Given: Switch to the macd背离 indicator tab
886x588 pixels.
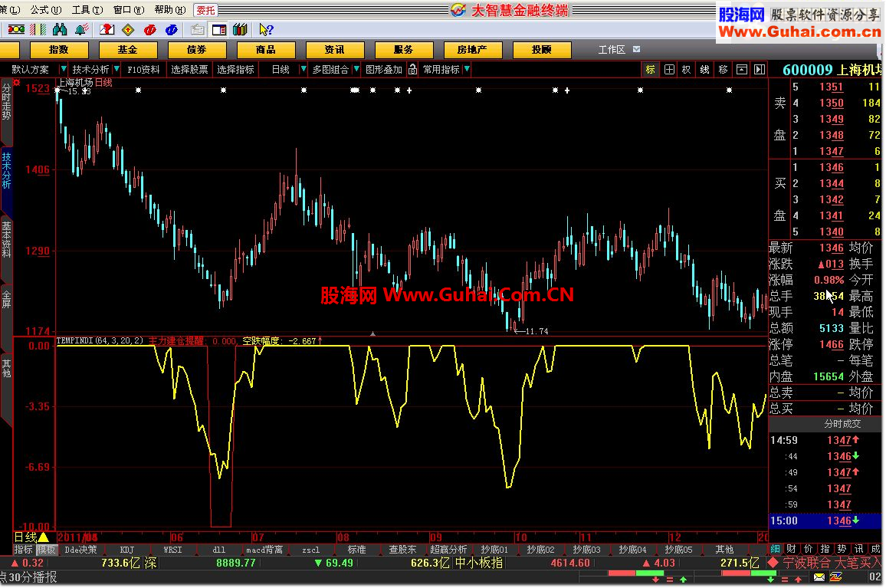Looking at the screenshot, I should click(264, 550).
